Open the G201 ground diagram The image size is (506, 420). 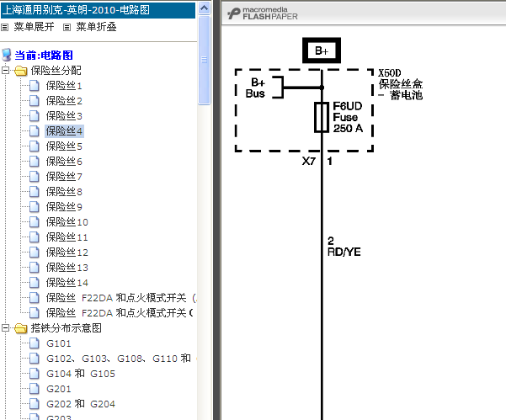[x=58, y=389]
